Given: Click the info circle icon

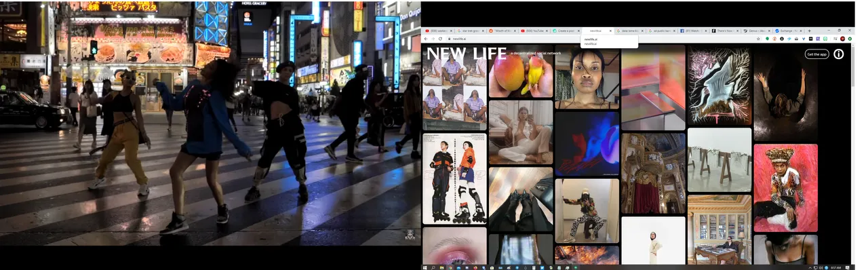Looking at the screenshot, I should point(838,54).
